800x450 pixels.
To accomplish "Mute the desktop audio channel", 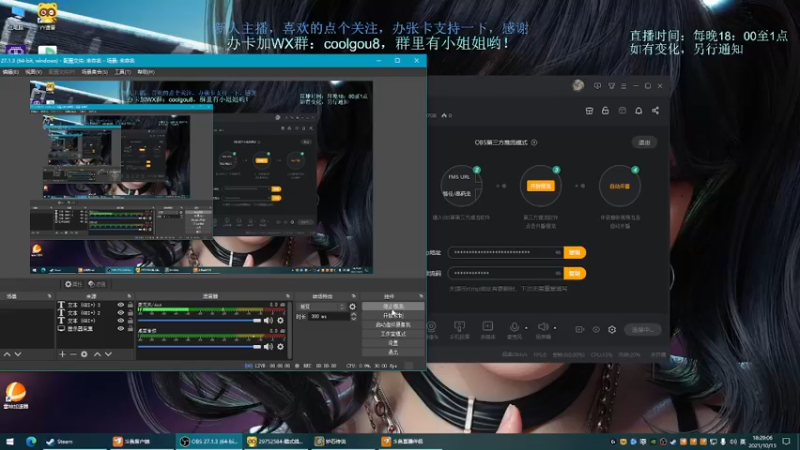I will click(x=268, y=347).
